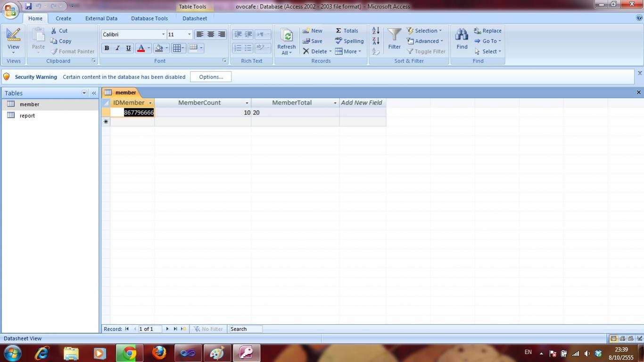
Task: Open the Office button menu
Action: coord(10,10)
